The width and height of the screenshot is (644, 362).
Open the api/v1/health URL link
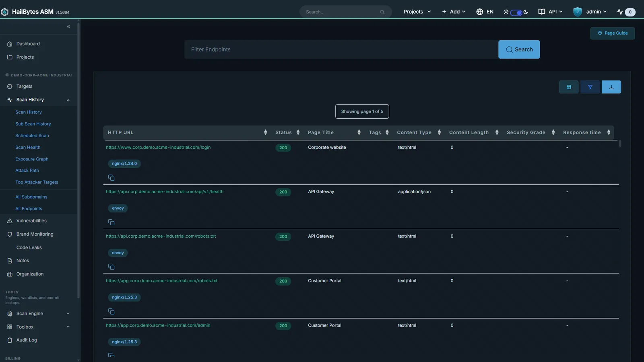click(165, 192)
